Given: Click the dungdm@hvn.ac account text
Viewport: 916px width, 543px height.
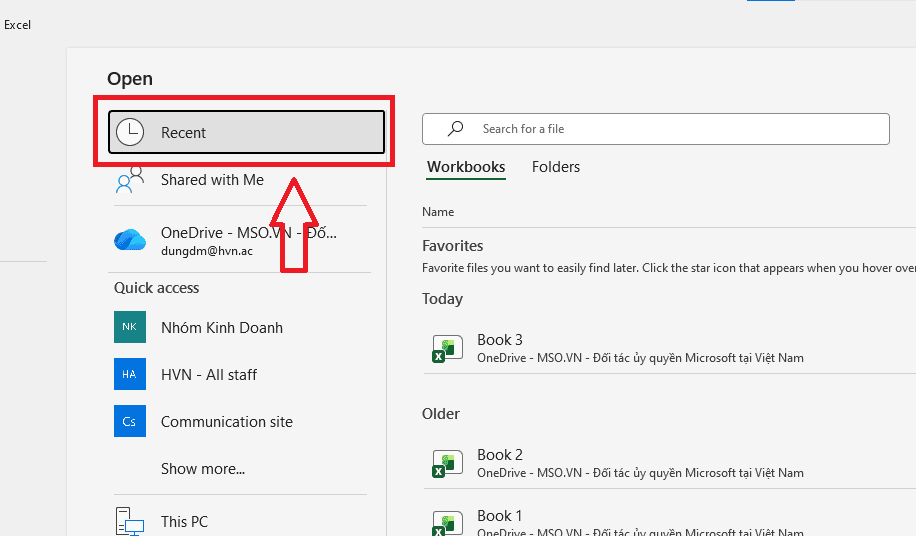Looking at the screenshot, I should click(207, 251).
